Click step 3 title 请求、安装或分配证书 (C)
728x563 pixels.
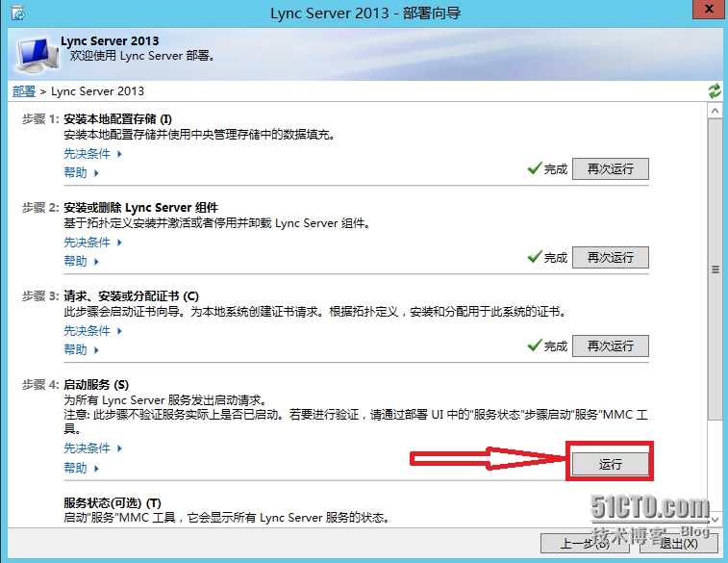click(x=131, y=296)
